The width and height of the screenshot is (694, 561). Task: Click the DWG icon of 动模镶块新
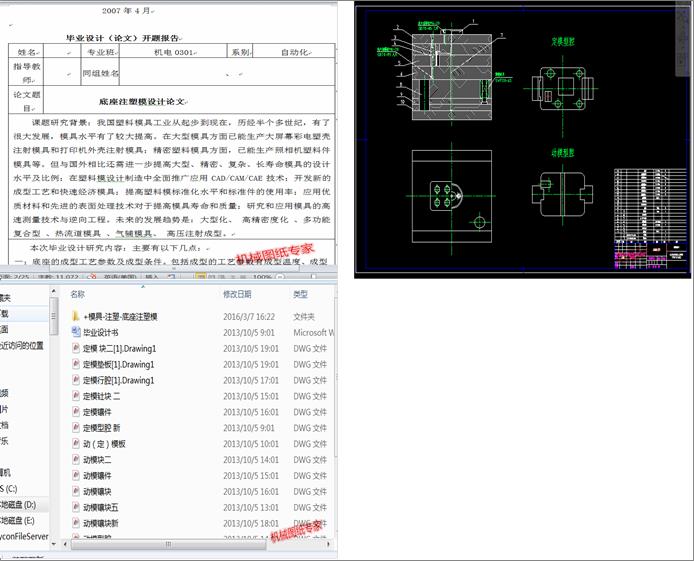pos(76,523)
